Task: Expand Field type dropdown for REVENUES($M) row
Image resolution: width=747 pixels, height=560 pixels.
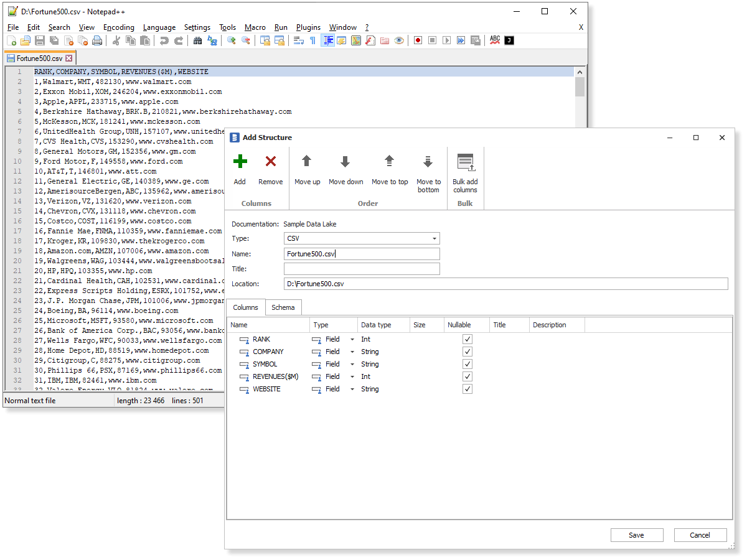Action: click(x=352, y=377)
